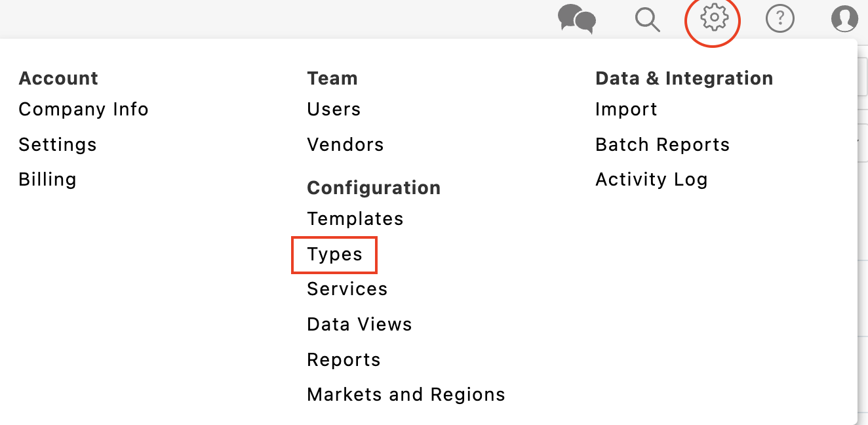Open Services configuration
868x425 pixels.
click(347, 289)
